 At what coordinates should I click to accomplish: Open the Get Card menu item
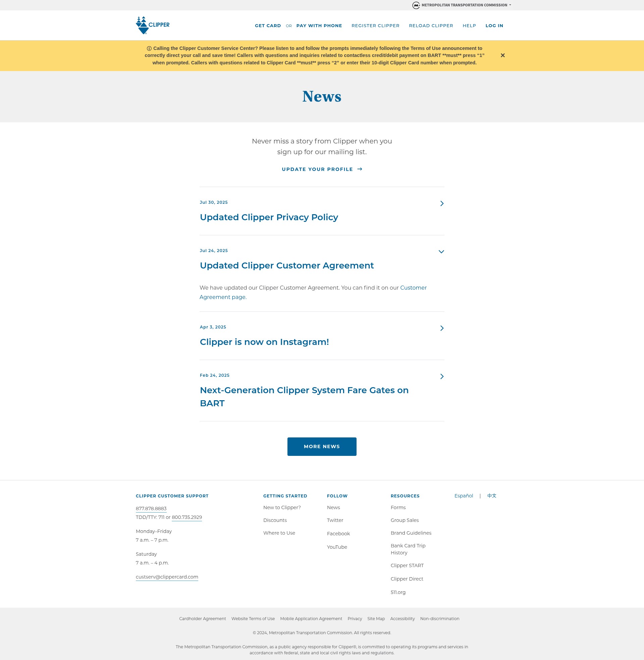(268, 26)
